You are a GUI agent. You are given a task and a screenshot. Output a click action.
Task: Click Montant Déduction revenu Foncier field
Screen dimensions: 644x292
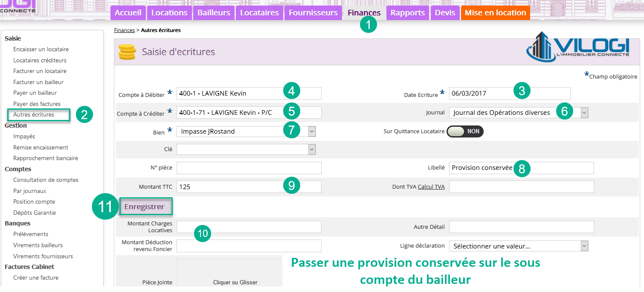[x=249, y=245]
